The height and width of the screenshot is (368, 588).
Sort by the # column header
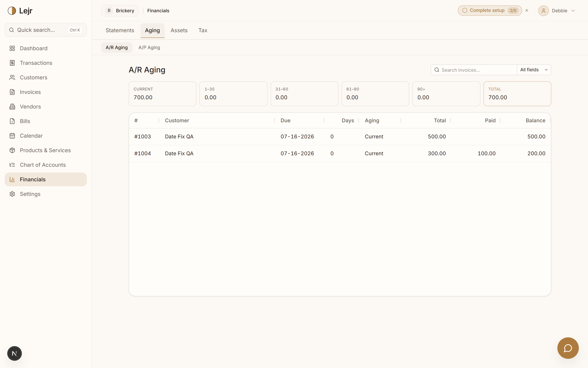coord(136,121)
